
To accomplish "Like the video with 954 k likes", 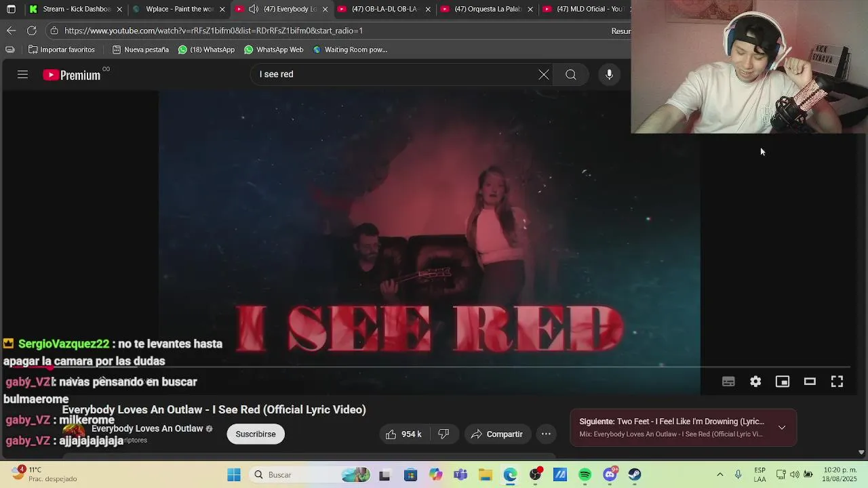I will 404,434.
